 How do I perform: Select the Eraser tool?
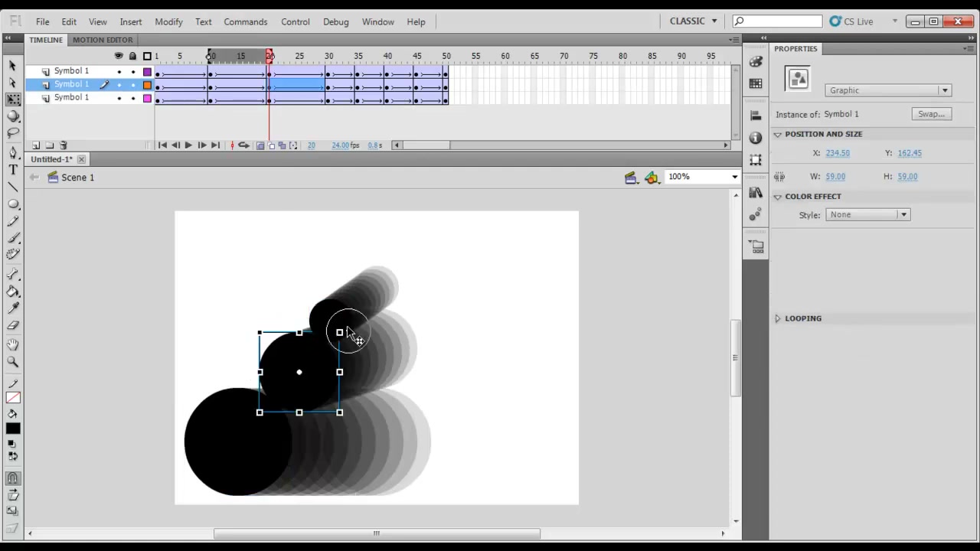tap(13, 325)
